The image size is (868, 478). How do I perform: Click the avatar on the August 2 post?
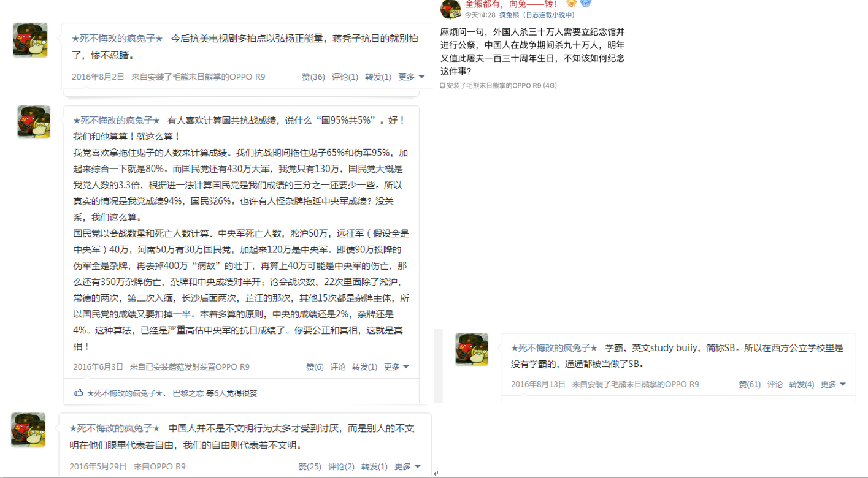tap(30, 40)
